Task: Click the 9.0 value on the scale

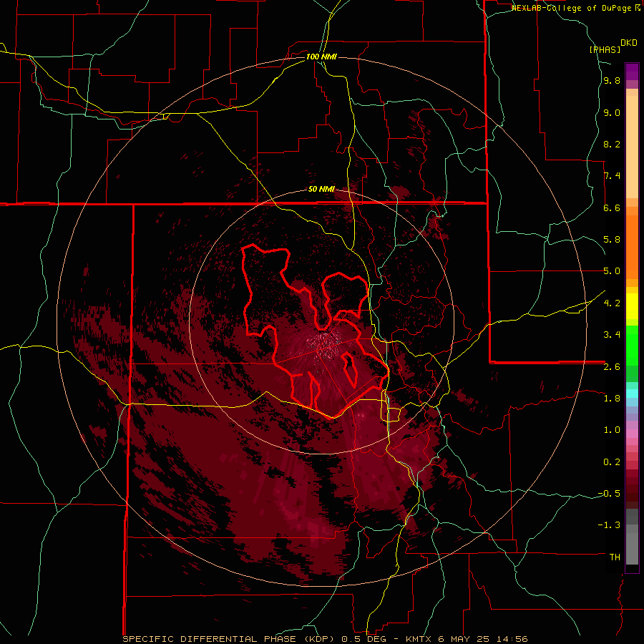Action: [612, 113]
